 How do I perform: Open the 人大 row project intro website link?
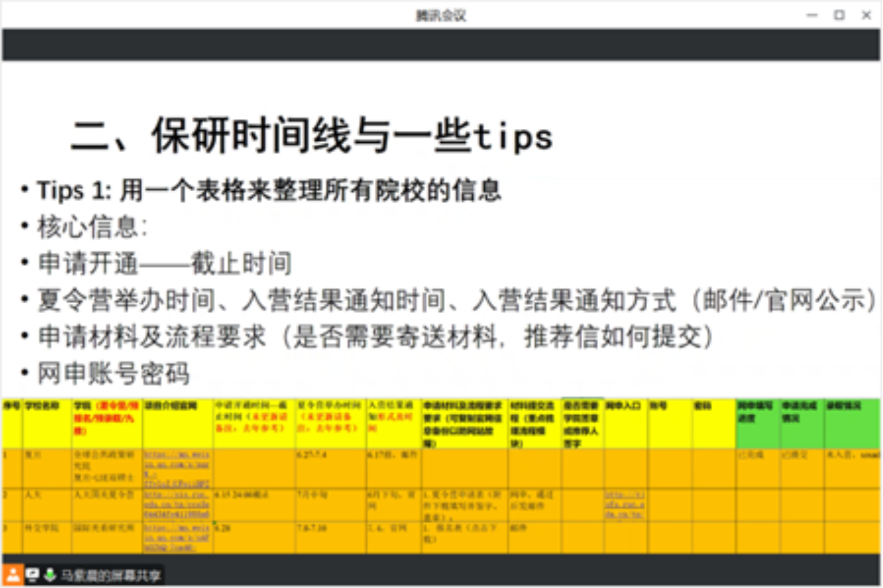pyautogui.click(x=177, y=504)
